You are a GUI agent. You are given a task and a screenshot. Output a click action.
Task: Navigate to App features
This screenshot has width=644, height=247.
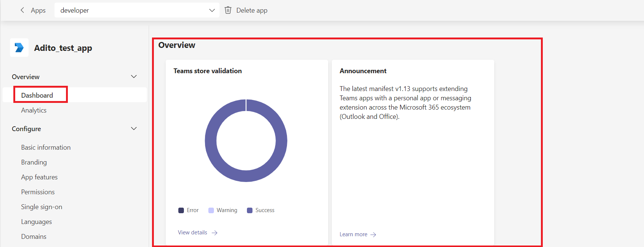pos(39,177)
